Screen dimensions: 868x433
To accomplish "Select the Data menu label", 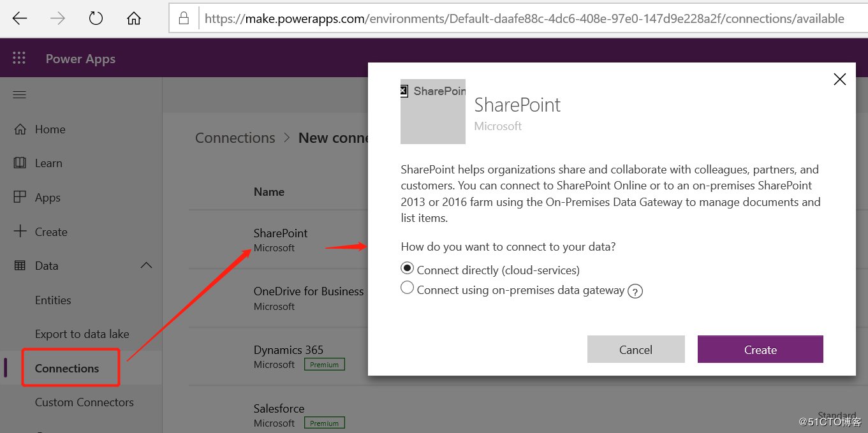I will 47,266.
